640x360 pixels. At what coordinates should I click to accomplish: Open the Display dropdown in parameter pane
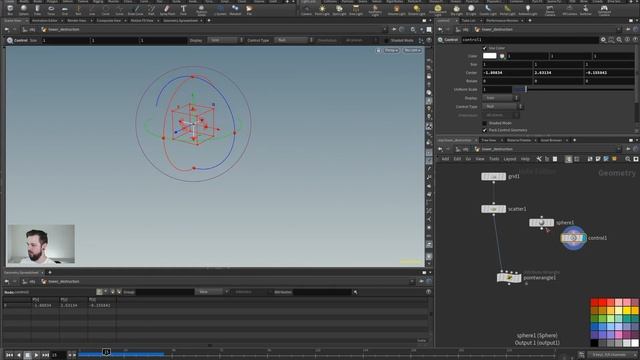click(x=500, y=98)
